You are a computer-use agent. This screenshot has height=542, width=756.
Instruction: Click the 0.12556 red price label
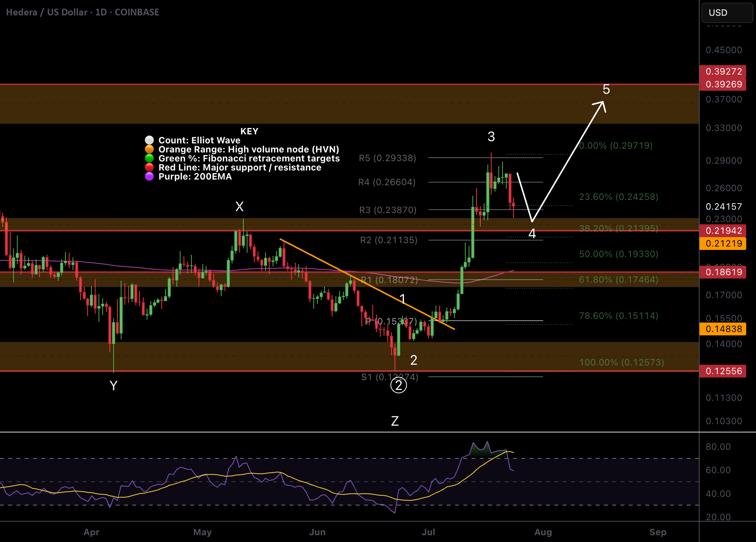click(x=723, y=371)
